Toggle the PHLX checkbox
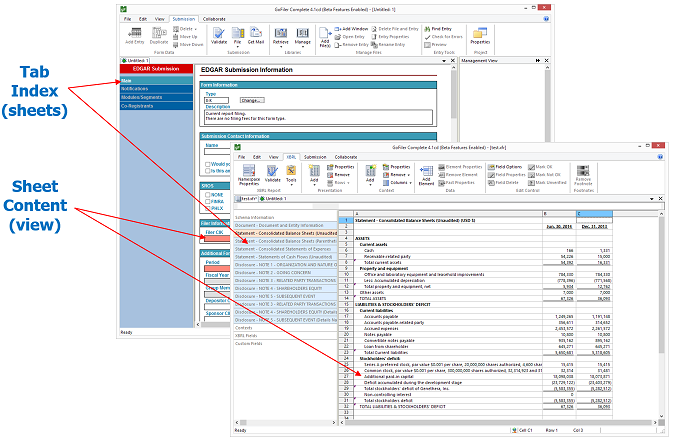This screenshot has height=439, width=673. [205, 208]
